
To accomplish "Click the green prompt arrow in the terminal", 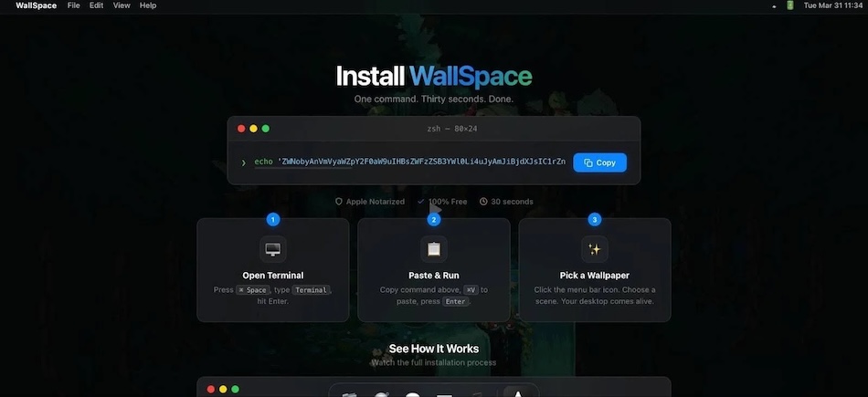I will (243, 163).
